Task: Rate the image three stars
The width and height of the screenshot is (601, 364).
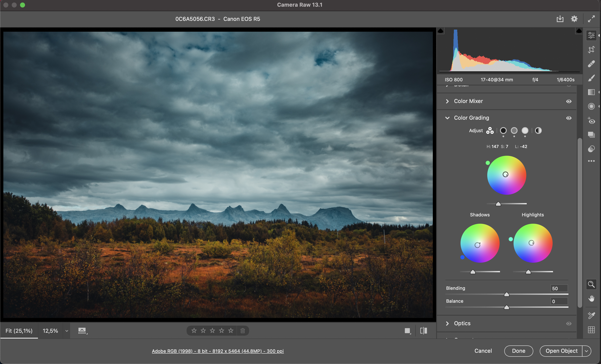Action: (x=212, y=331)
